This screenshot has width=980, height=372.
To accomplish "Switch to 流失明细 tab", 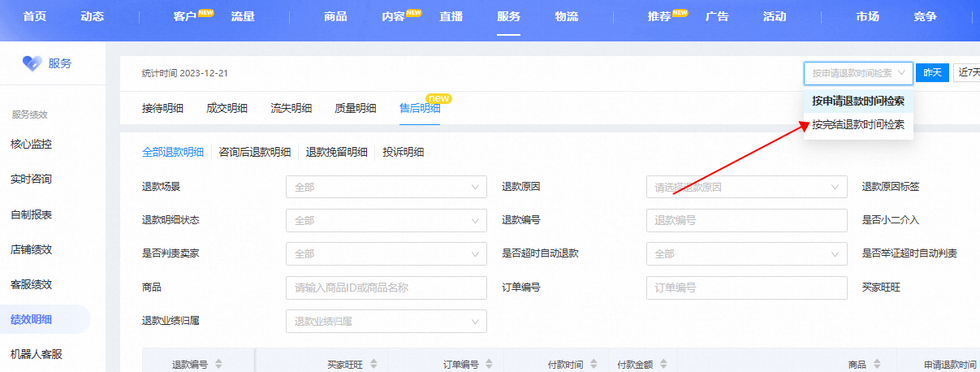I will click(x=291, y=109).
